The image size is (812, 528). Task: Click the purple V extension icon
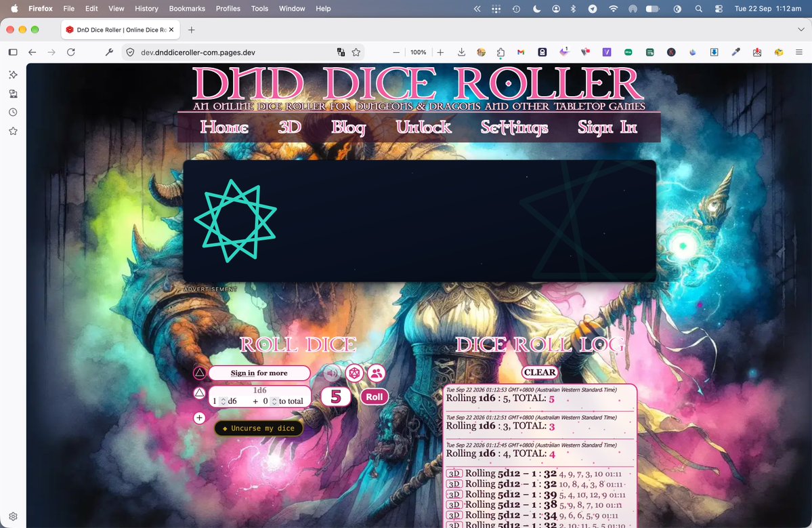coord(606,52)
